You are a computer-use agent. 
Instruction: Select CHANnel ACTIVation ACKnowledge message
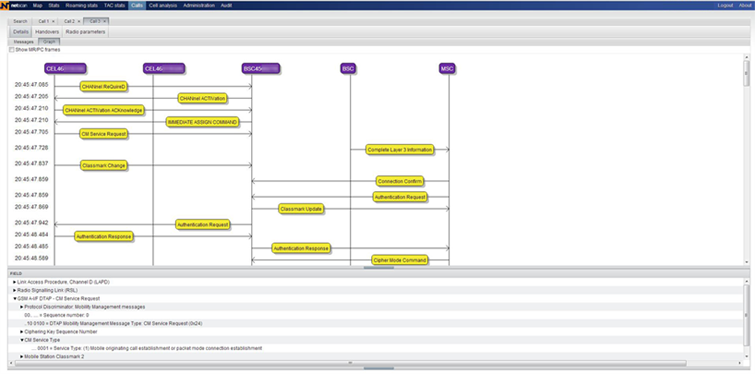point(104,110)
